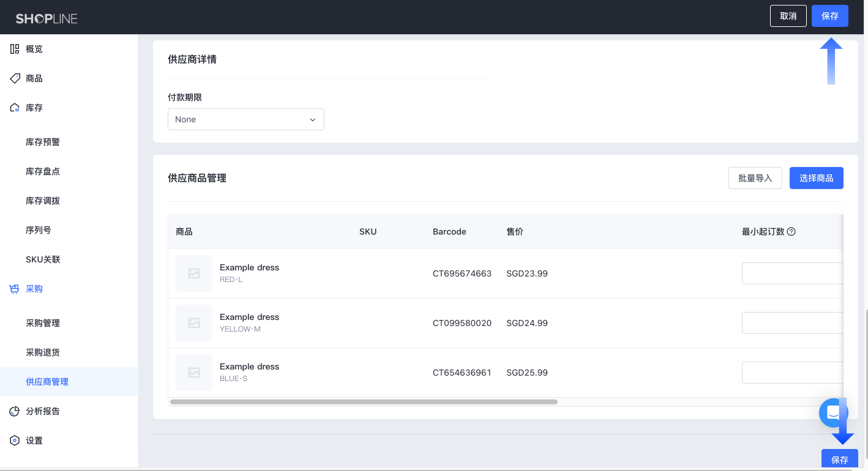Click the 概览 overview icon in sidebar
The width and height of the screenshot is (868, 471).
pos(15,49)
